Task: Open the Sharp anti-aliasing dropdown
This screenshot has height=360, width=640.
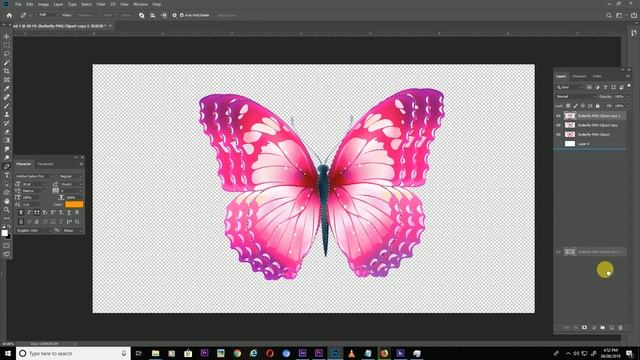Action: pos(73,231)
